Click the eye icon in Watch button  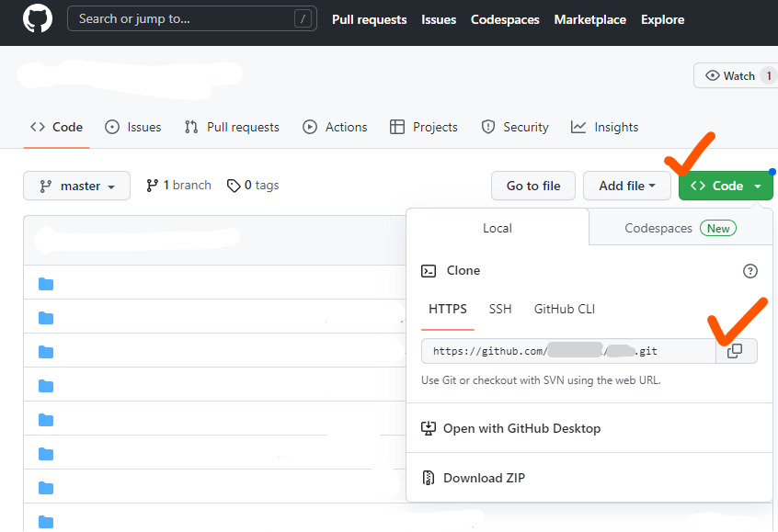pos(713,75)
